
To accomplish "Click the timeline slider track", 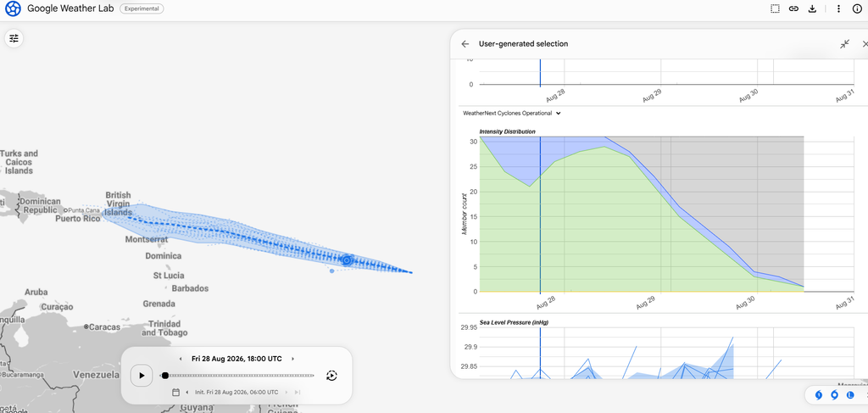I will (x=238, y=376).
